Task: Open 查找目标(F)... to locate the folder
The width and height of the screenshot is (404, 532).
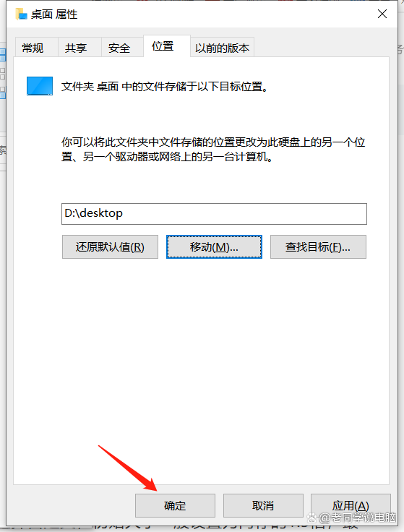Action: 318,247
